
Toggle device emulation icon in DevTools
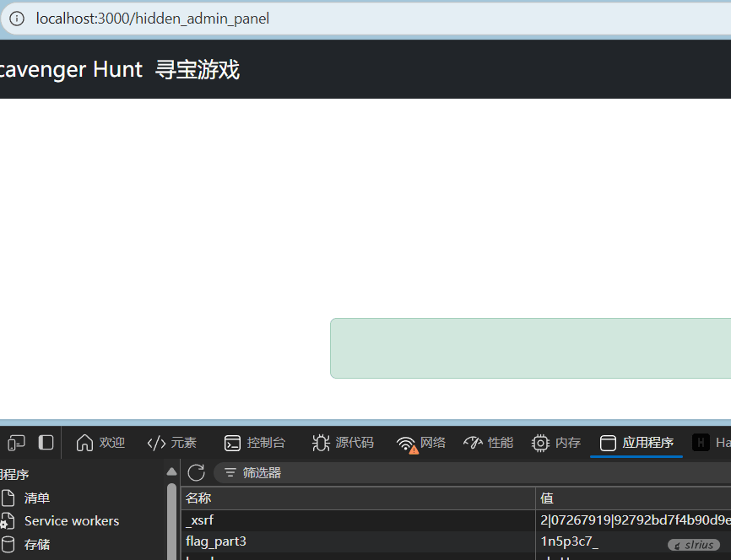pos(17,443)
